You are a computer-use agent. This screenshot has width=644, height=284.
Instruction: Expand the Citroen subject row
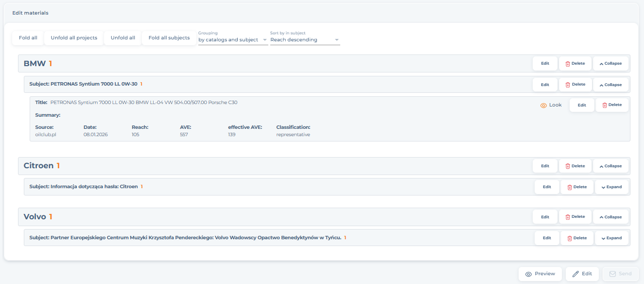point(611,187)
